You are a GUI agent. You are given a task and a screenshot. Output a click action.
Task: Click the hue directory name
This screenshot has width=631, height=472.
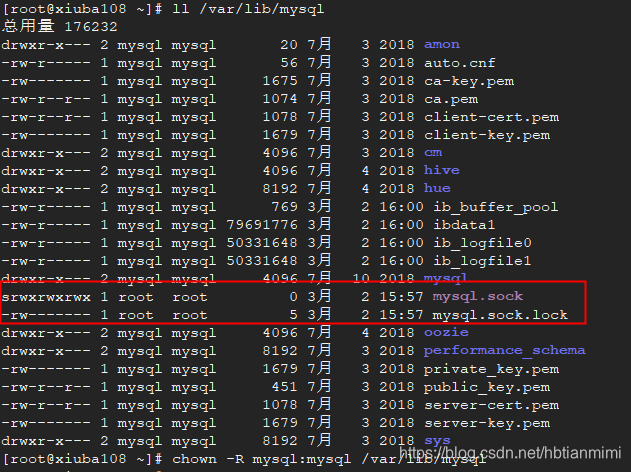pos(437,188)
